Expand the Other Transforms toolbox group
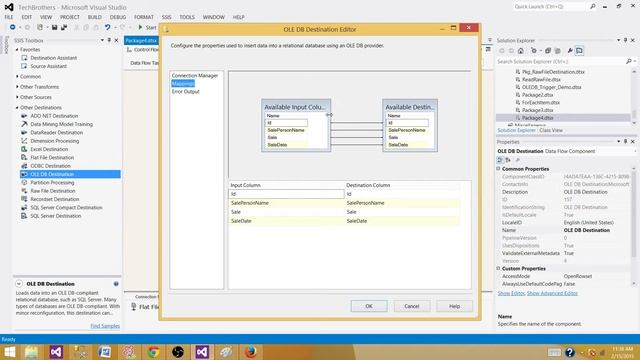Screen dimensions: 640x360 (x=17, y=87)
